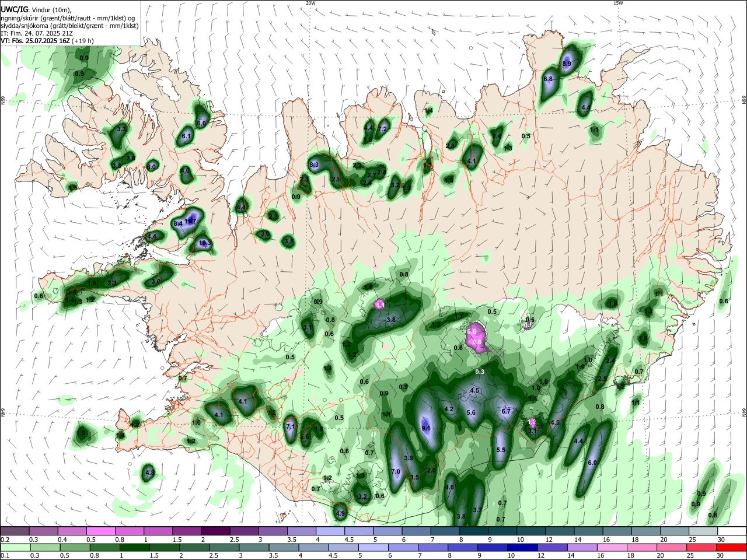
Task: Click the 'slydda/snjókoma' legend description line
Action: (x=69, y=26)
